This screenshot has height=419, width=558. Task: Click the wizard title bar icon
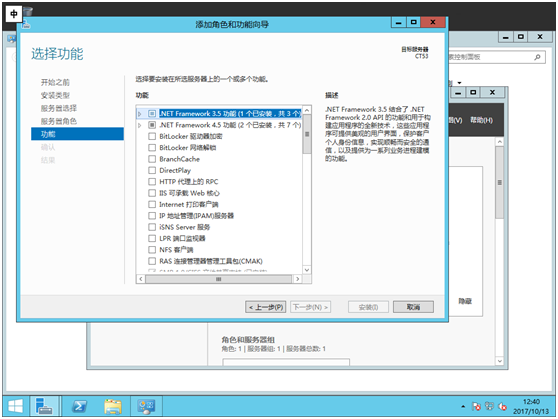26,25
